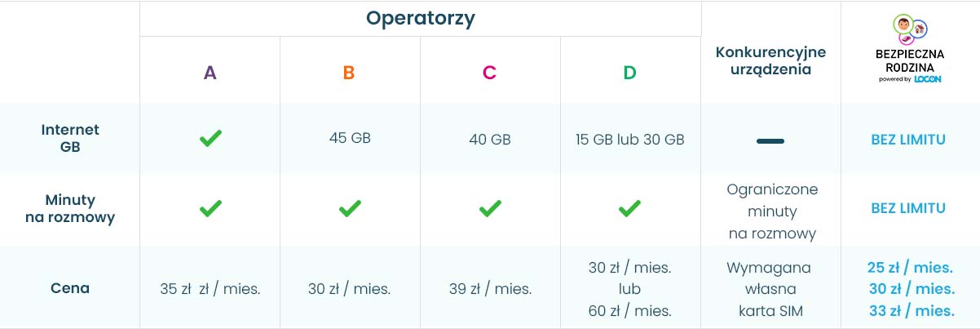Select the orange operator B column header

[349, 73]
